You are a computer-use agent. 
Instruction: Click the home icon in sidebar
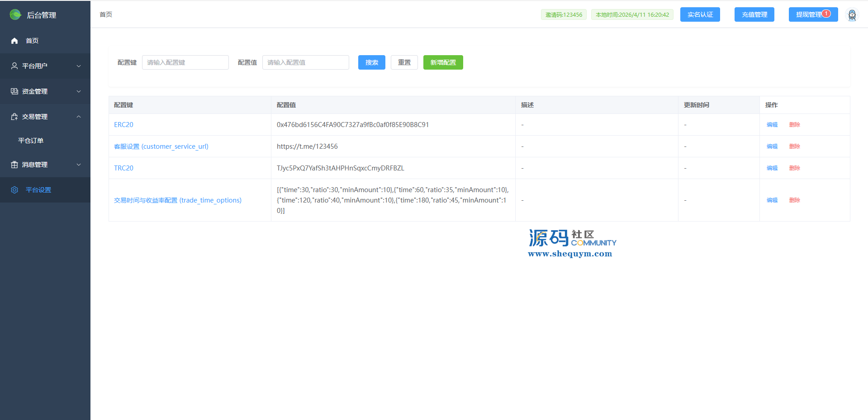[x=14, y=41]
